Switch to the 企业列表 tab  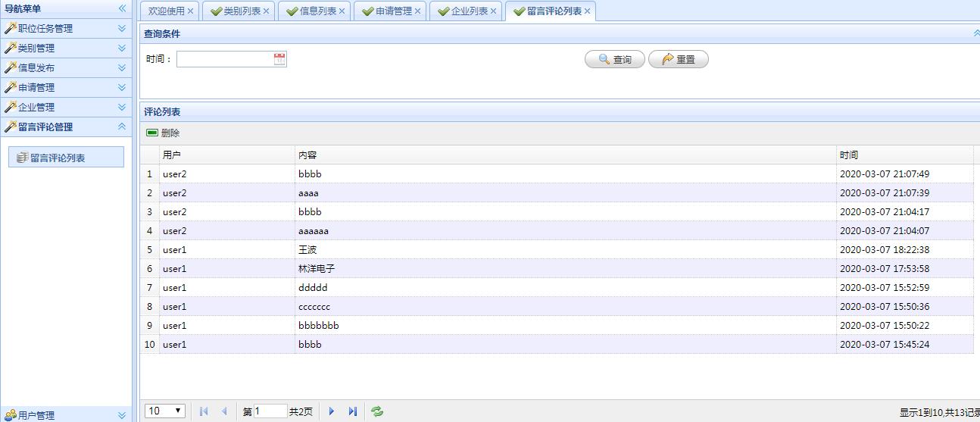coord(470,11)
